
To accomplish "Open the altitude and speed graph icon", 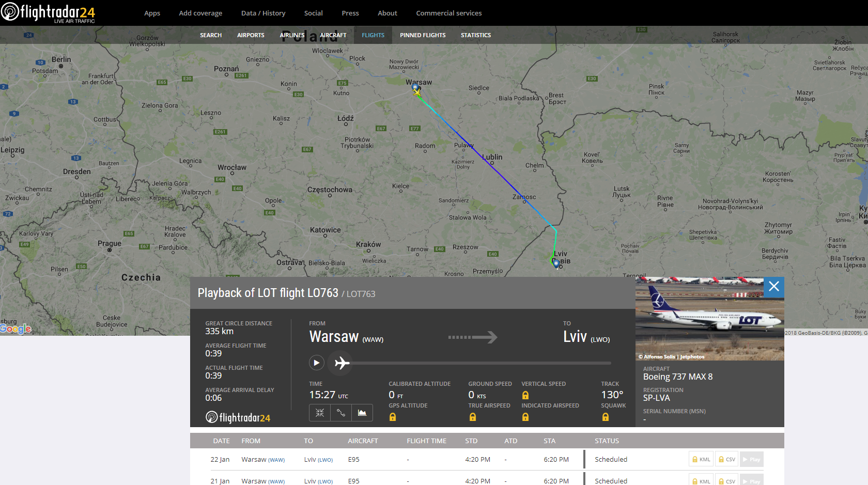I will [x=362, y=413].
